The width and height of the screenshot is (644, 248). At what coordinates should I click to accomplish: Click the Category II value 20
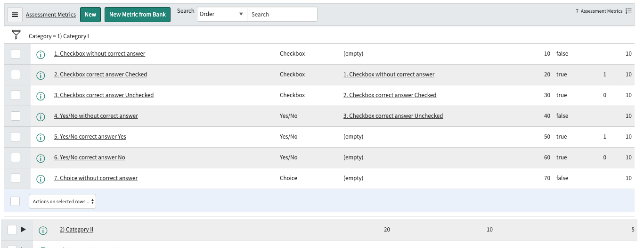click(387, 230)
